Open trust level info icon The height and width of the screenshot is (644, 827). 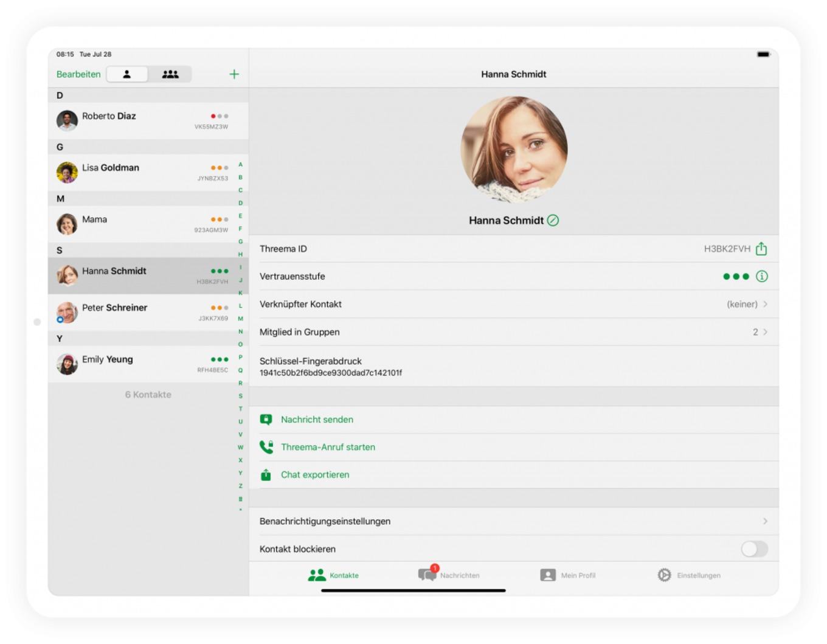[x=761, y=276]
